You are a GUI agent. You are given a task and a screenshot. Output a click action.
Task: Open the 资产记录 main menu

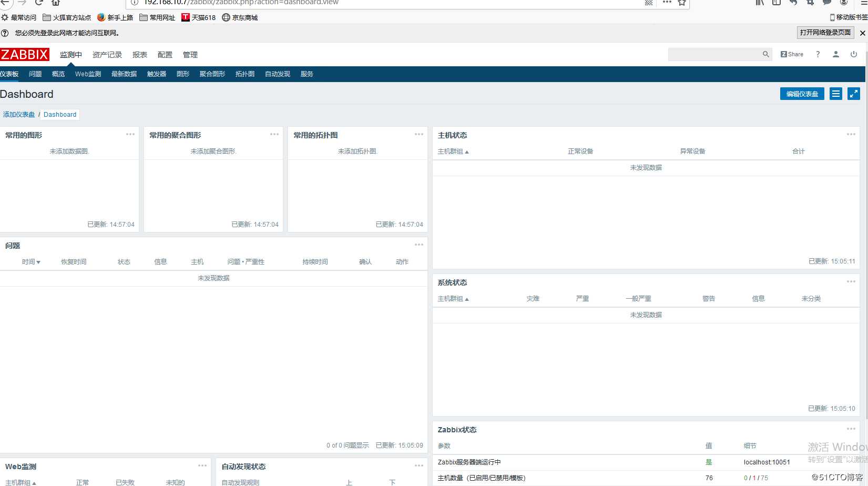(x=107, y=55)
